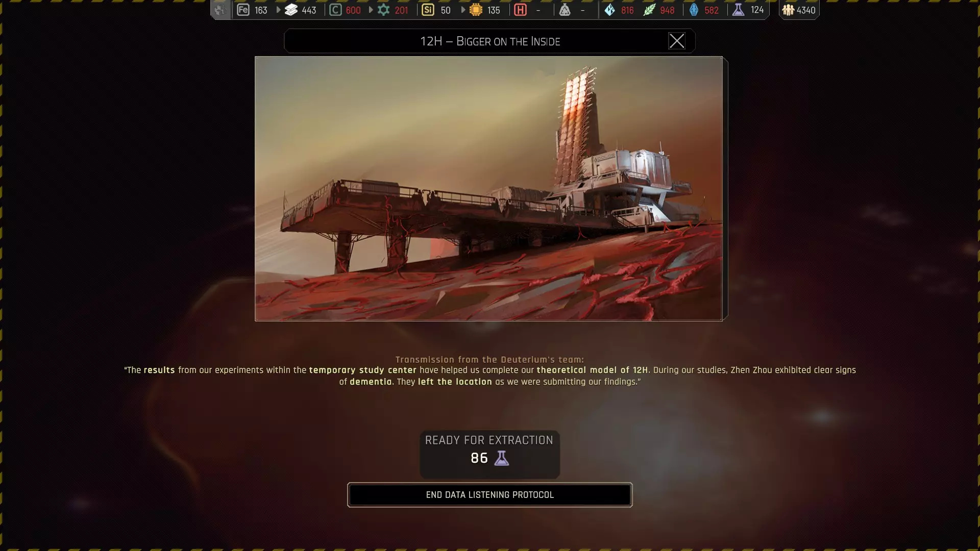Click the blue oxygen resource icon
This screenshot has width=980, height=551.
694,10
